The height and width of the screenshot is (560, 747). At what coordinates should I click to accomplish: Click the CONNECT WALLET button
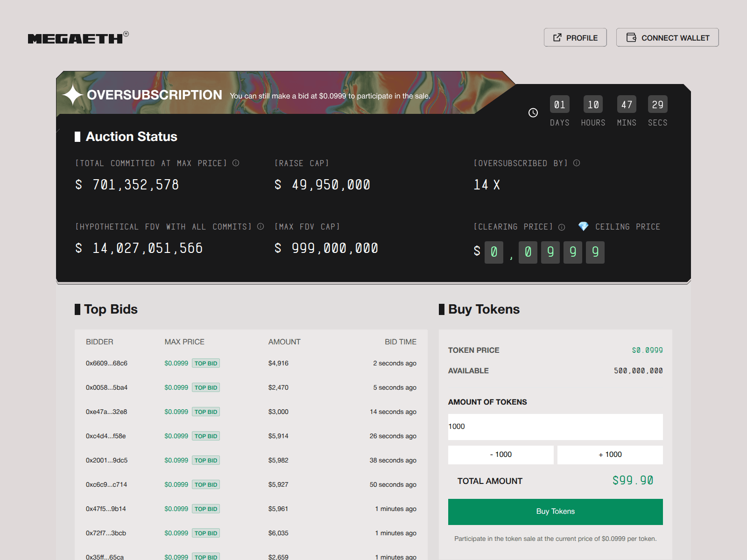coord(667,37)
